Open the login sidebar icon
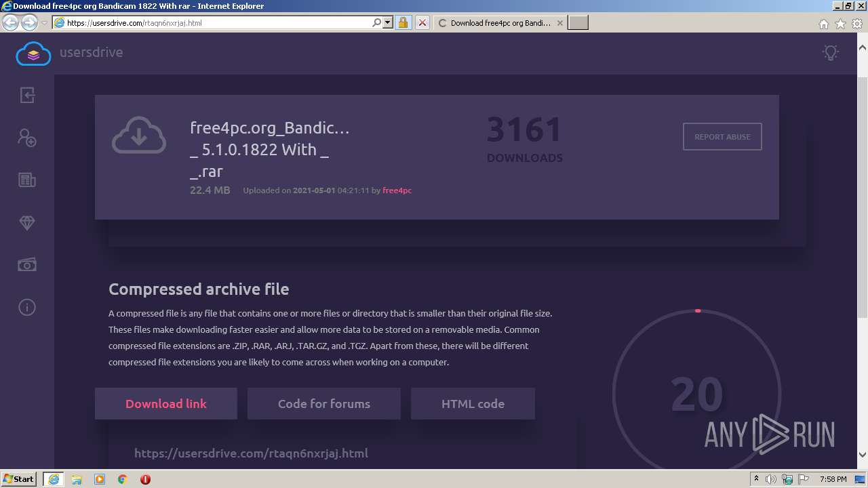Viewport: 868px width, 488px height. tap(27, 95)
